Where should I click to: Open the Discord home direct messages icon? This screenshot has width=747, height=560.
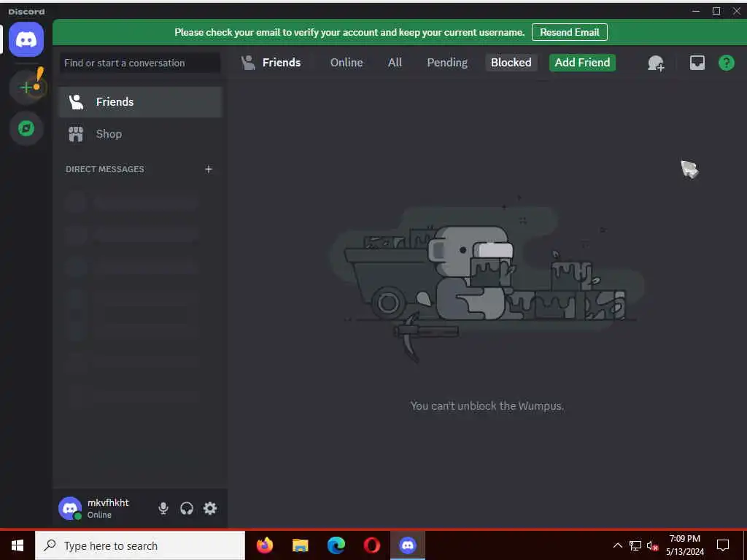tap(26, 39)
